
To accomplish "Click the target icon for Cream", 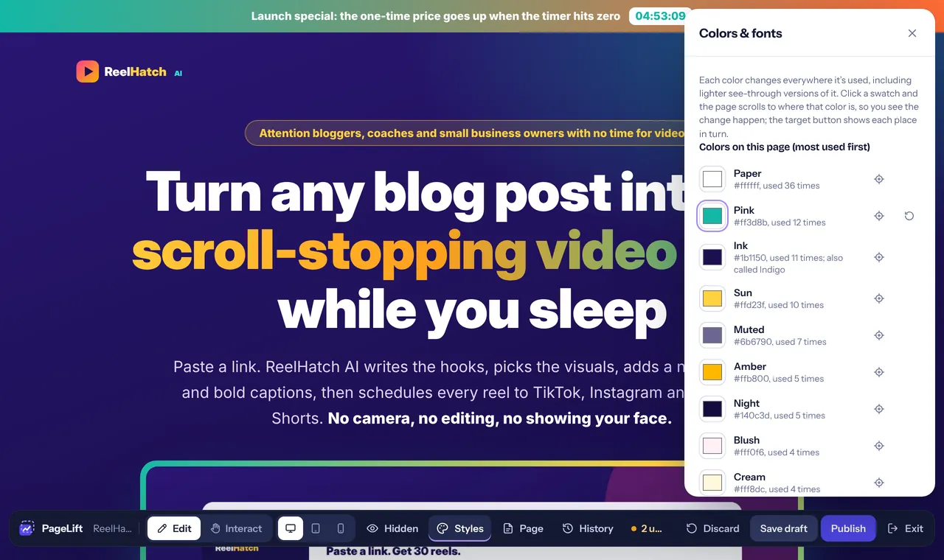I will [879, 483].
